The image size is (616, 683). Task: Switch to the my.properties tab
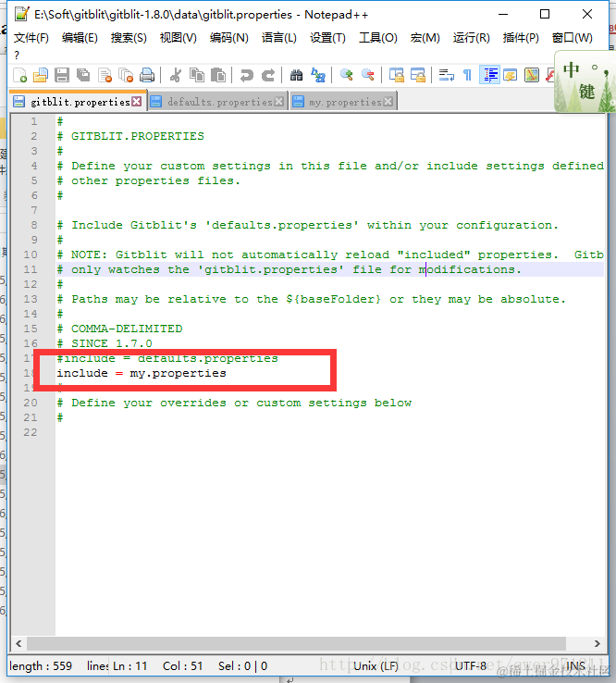click(x=345, y=102)
